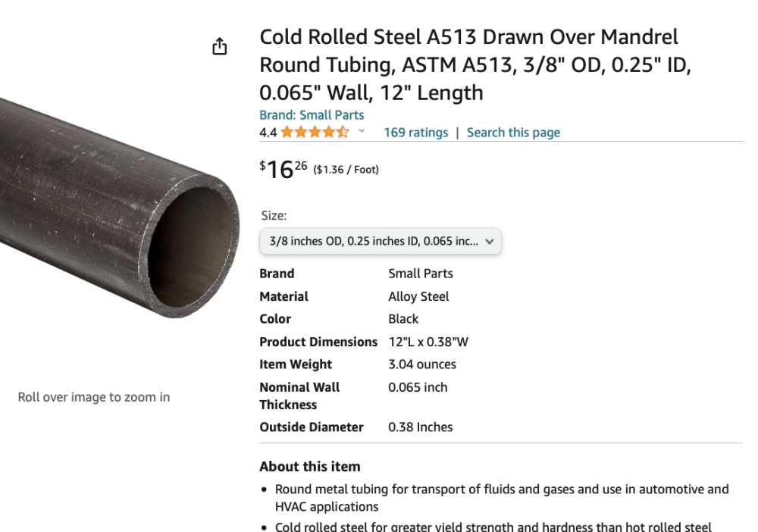Follow the Brand: Small Parts link under the title

[312, 115]
